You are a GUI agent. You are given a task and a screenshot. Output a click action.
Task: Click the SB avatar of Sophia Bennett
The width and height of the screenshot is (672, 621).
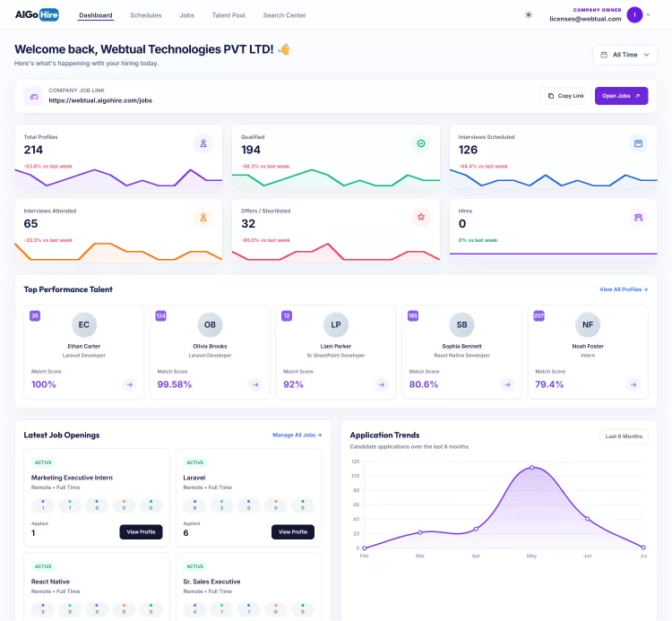point(462,325)
